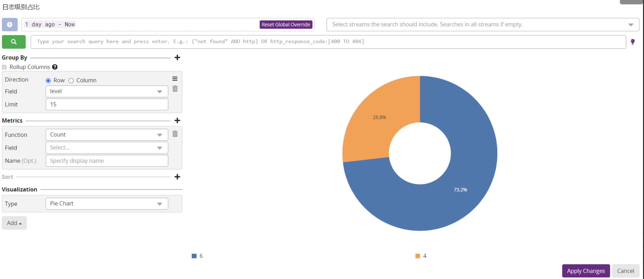Add a new Group By with plus icon

177,58
